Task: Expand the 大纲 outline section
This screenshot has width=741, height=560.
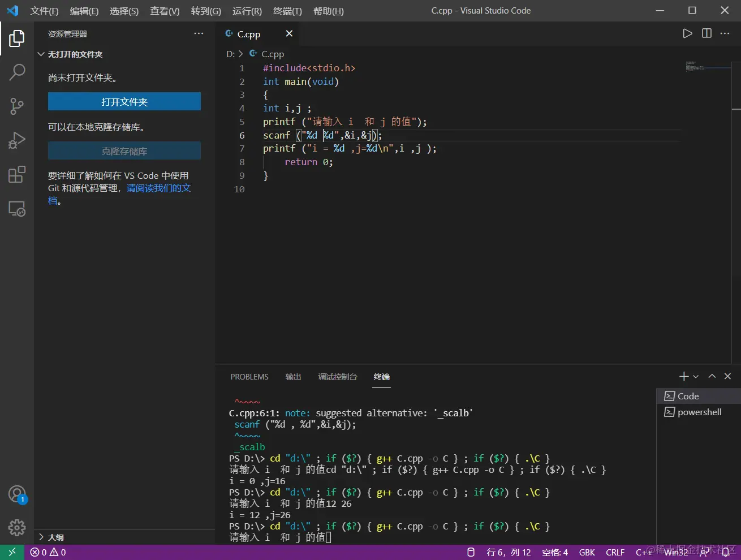Action: 41,537
